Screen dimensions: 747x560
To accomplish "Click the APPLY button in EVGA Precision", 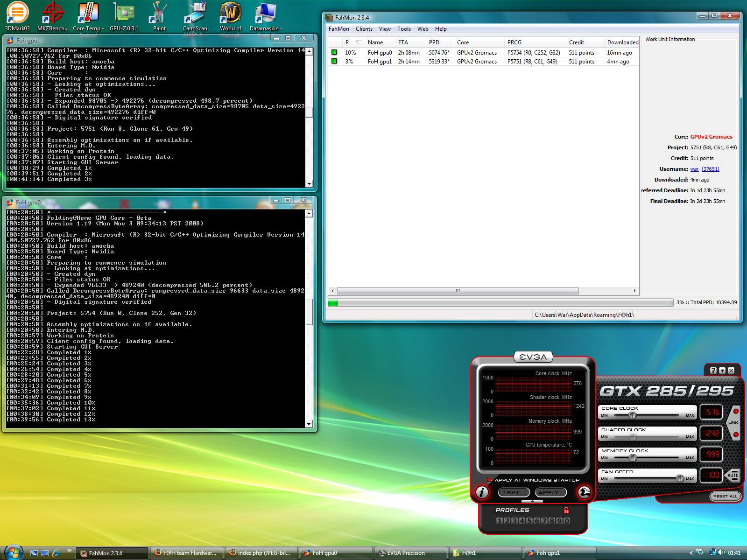I will point(551,492).
